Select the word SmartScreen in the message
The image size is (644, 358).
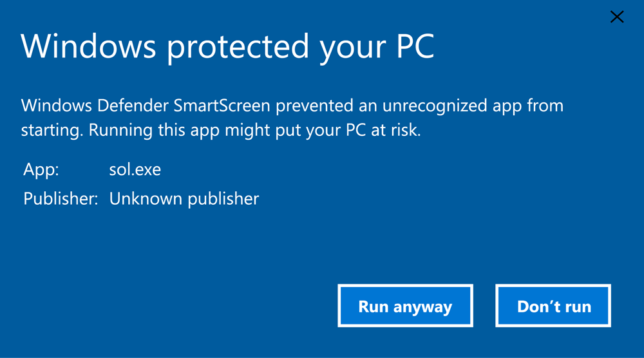click(x=222, y=106)
